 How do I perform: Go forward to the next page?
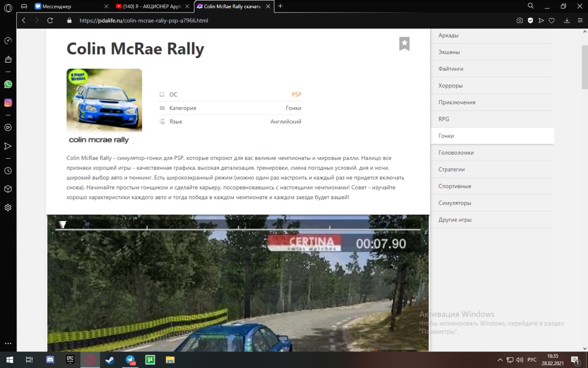[37, 20]
